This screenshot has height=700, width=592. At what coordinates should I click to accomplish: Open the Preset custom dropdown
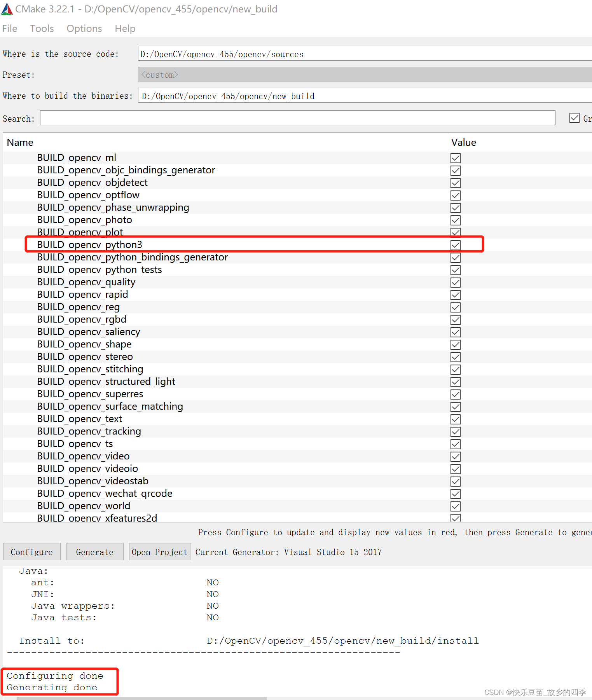tap(365, 75)
